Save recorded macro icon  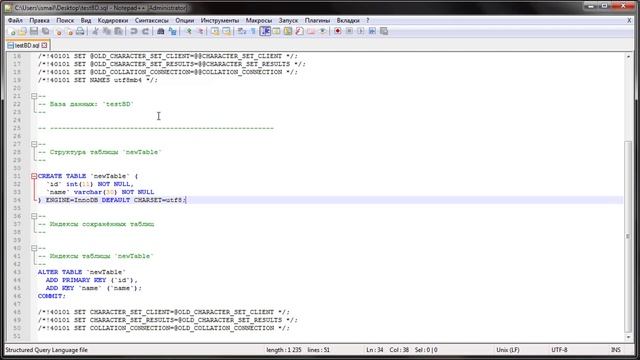(x=384, y=31)
